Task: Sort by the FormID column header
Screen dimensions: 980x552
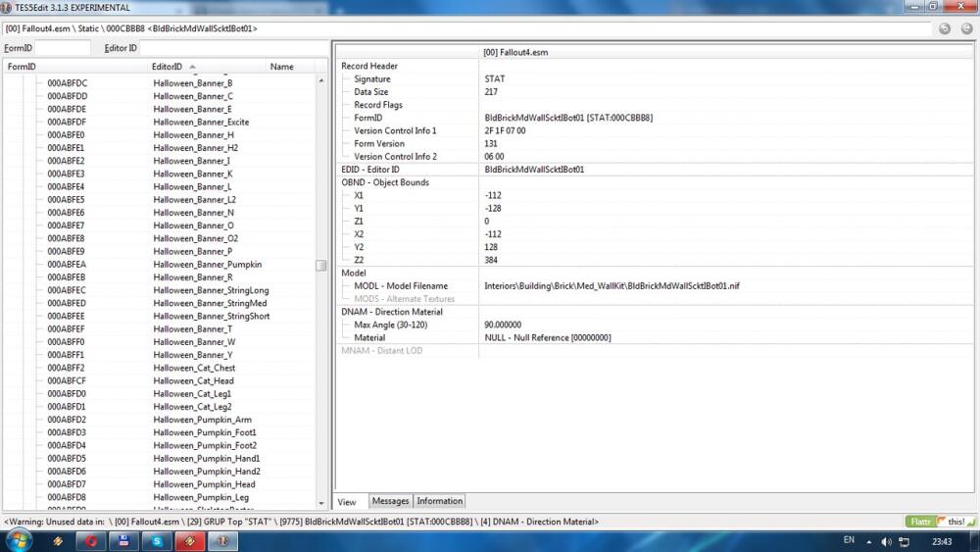Action: click(75, 67)
